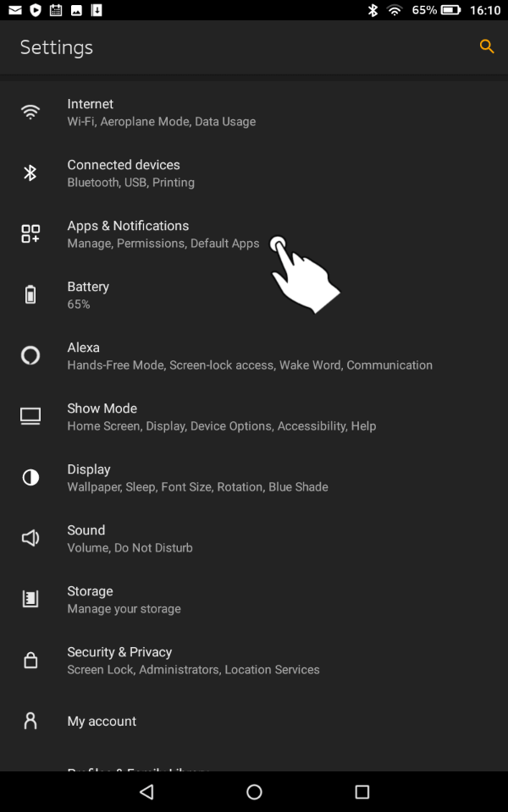Tap the Bluetooth icon for Connected devices

point(30,173)
